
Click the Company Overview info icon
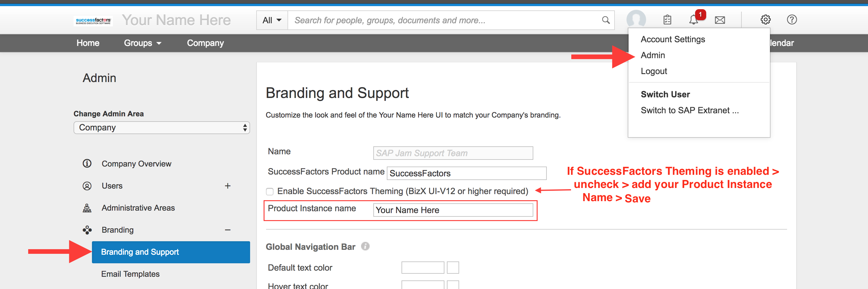click(x=87, y=163)
